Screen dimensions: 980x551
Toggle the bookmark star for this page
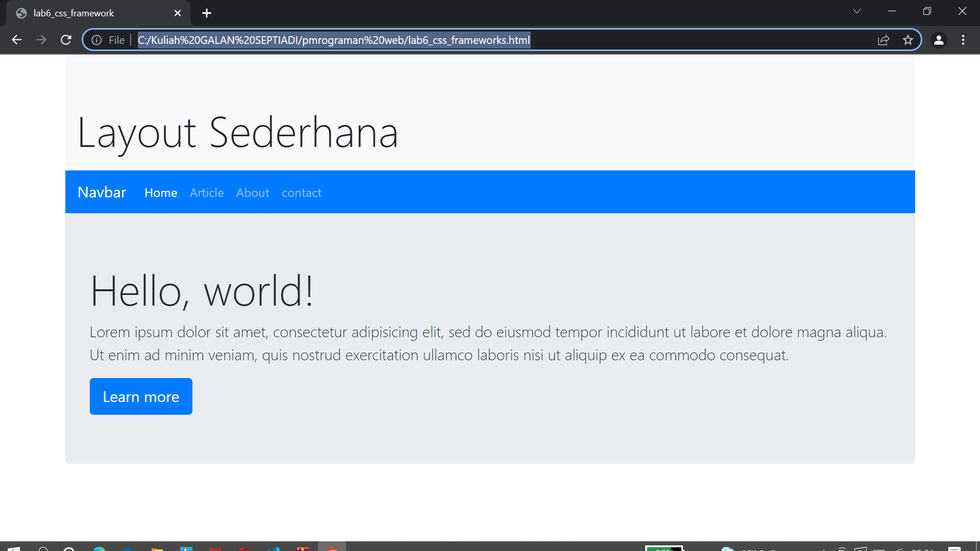[908, 40]
